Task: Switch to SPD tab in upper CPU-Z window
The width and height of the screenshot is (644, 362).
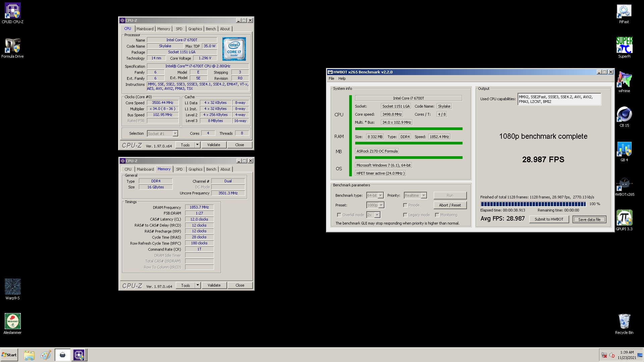Action: (179, 29)
